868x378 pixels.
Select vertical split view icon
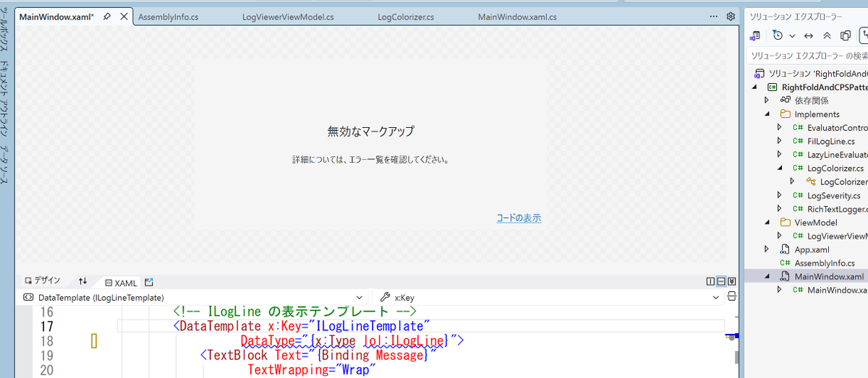point(710,281)
